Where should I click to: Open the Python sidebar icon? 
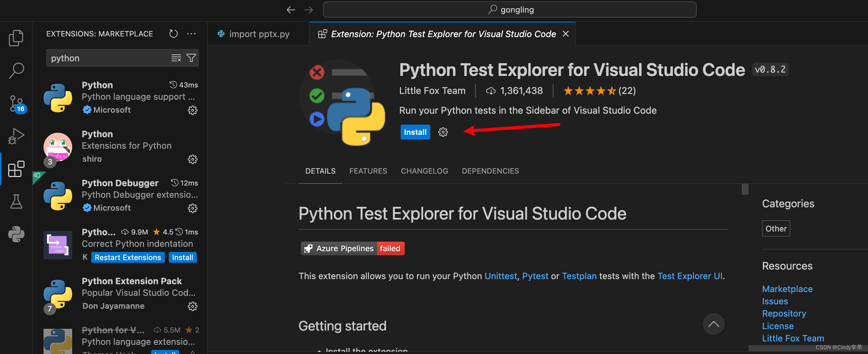click(x=16, y=234)
